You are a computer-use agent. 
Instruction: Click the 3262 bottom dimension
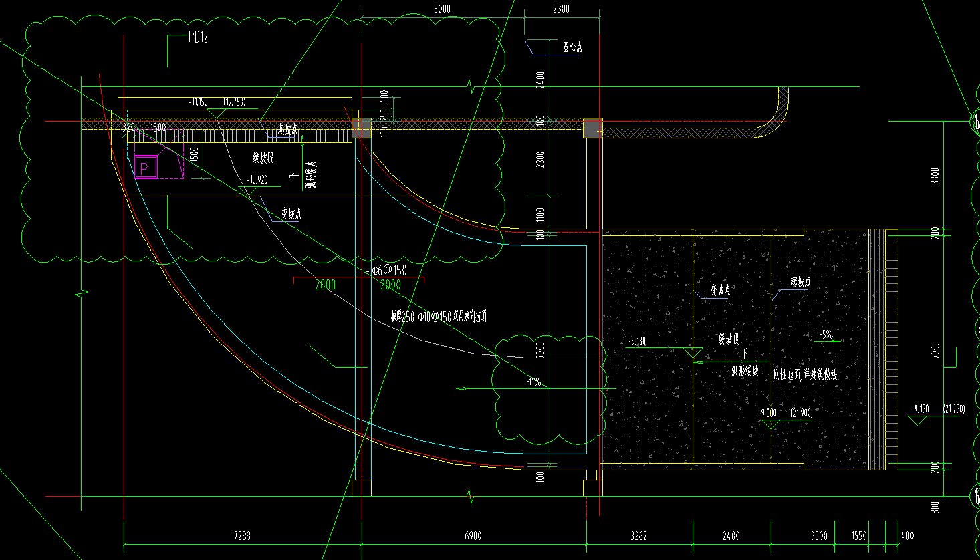pyautogui.click(x=638, y=535)
